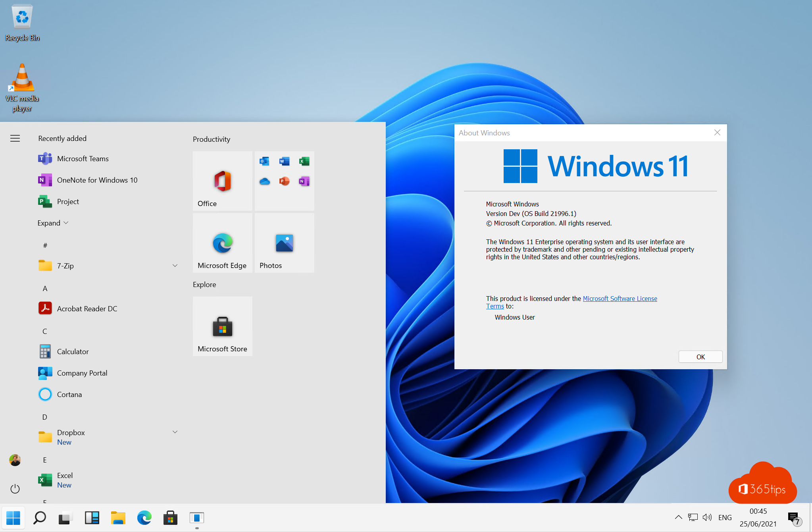Image resolution: width=812 pixels, height=532 pixels.
Task: Expand the 7-Zip folder group
Action: coord(175,266)
